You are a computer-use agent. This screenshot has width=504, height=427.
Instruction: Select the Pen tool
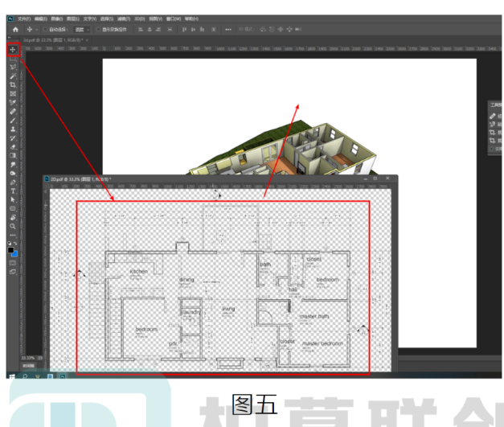click(x=13, y=183)
